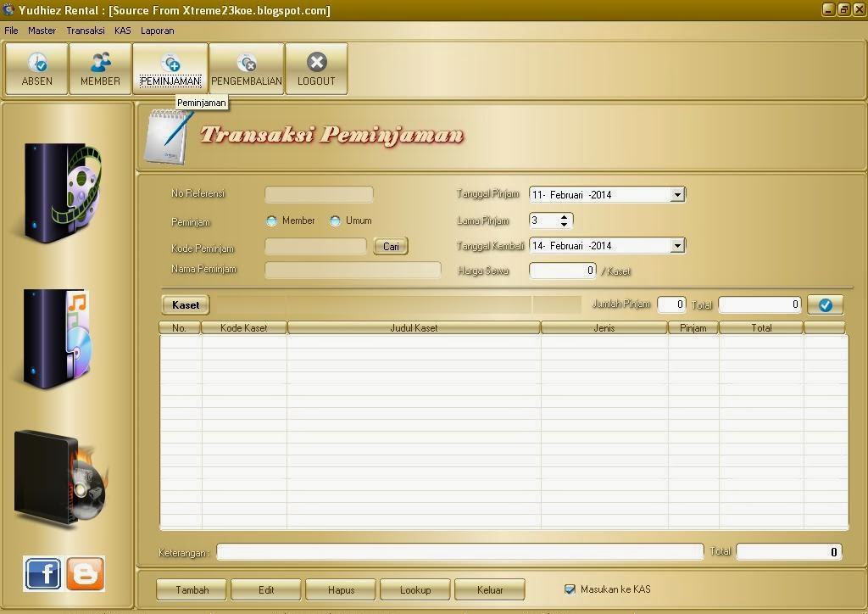
Task: Open the Laporan menu
Action: pyautogui.click(x=157, y=31)
